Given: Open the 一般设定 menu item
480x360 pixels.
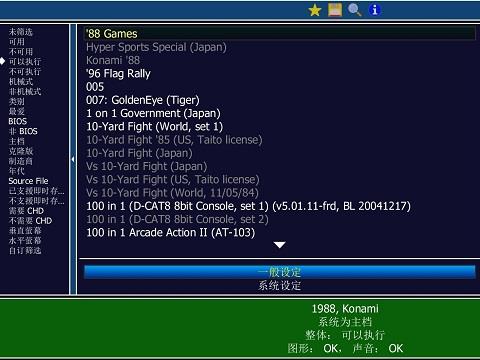Looking at the screenshot, I should click(279, 272).
